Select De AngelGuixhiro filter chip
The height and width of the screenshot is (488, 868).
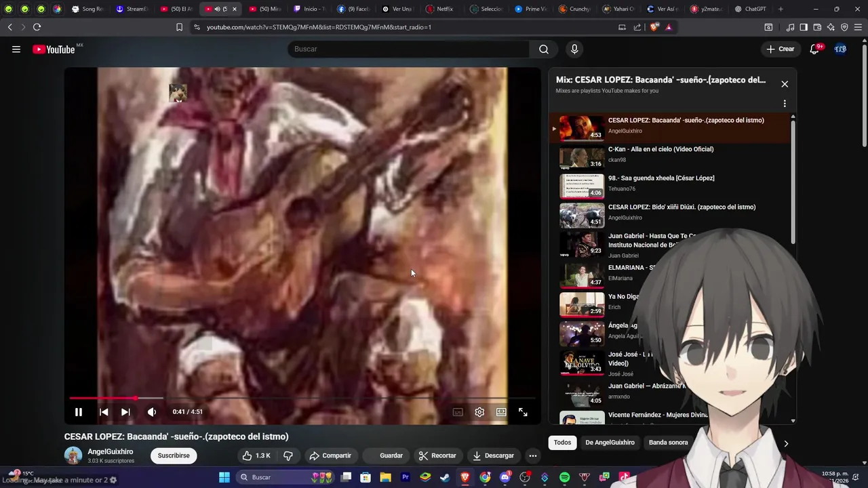tap(610, 443)
